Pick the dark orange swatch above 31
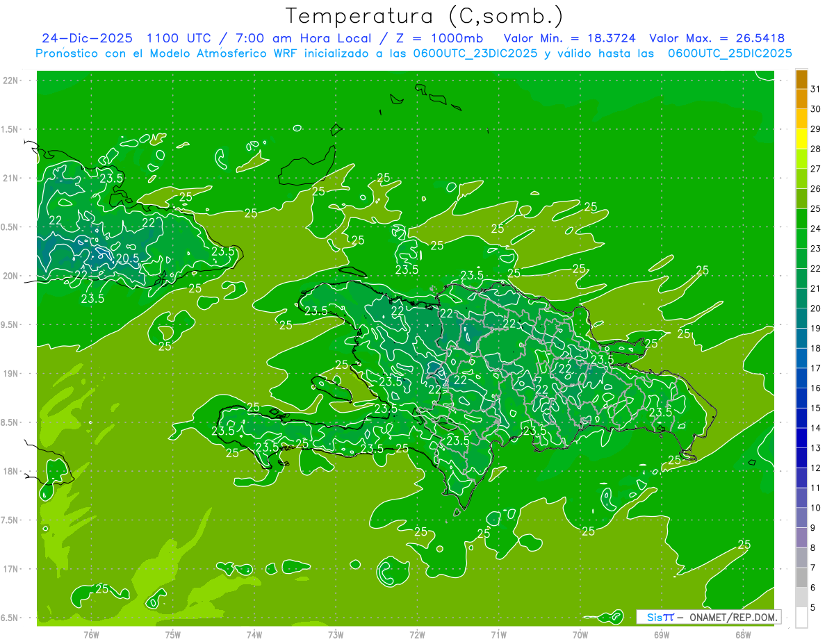The image size is (834, 644). (x=801, y=79)
